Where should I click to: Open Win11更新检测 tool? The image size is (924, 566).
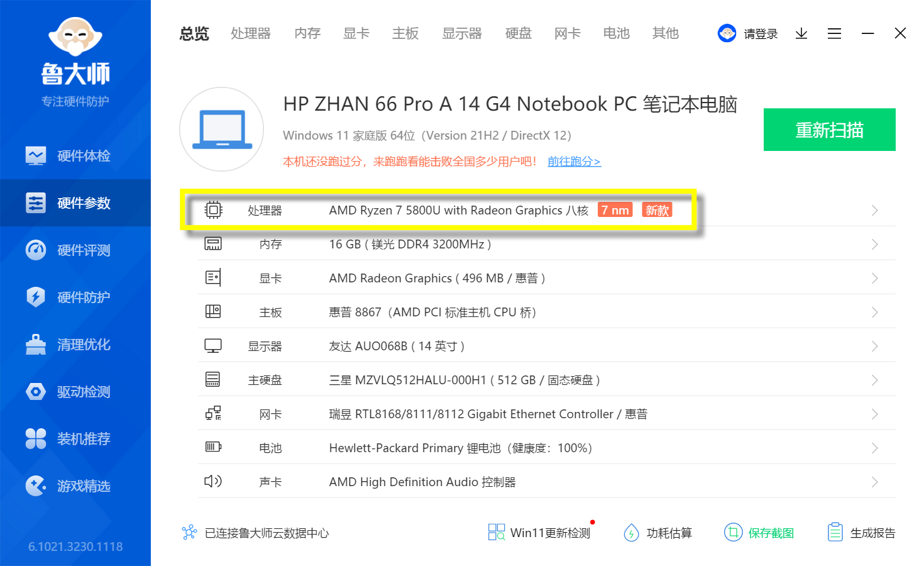click(x=539, y=533)
